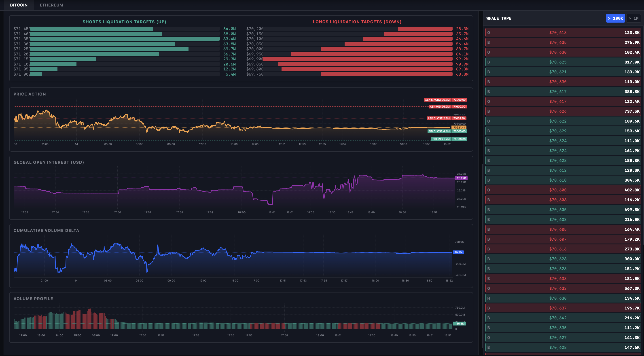This screenshot has height=356, width=644.
Task: Click the H row at $70,630
Action: coord(563,298)
